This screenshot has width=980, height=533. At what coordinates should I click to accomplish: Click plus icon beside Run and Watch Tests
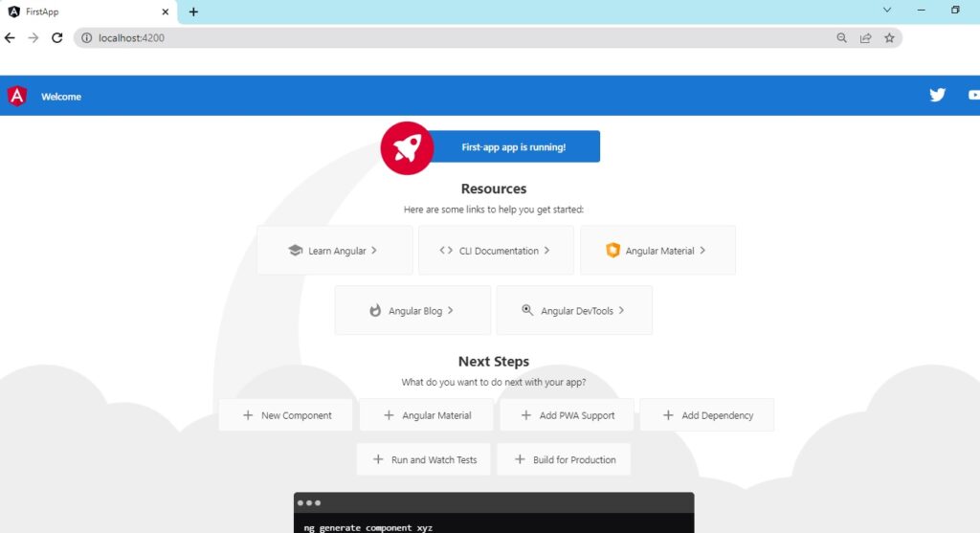pyautogui.click(x=378, y=459)
